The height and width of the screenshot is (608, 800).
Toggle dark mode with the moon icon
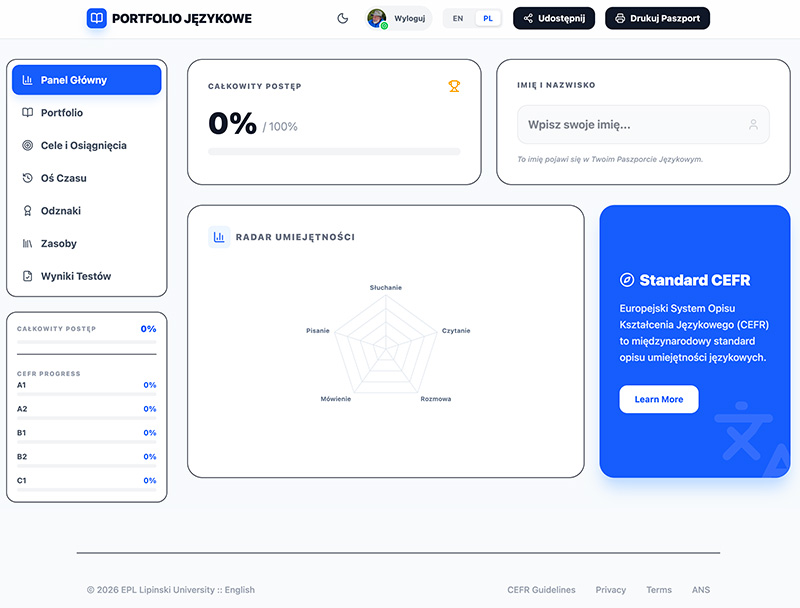[343, 18]
